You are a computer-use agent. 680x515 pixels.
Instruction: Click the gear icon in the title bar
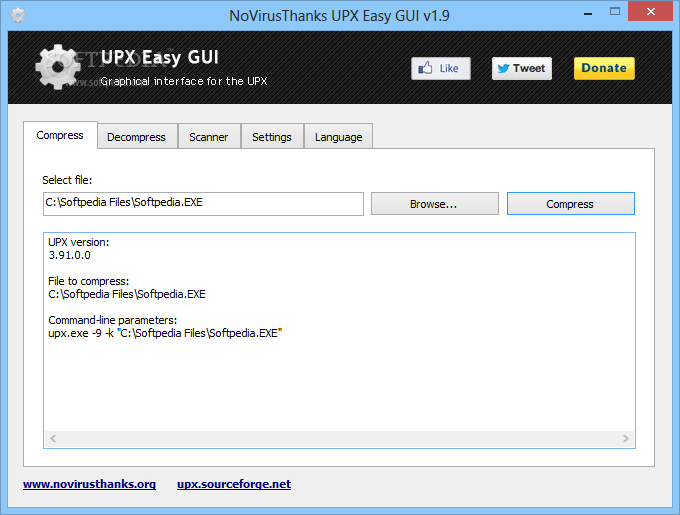tap(18, 16)
